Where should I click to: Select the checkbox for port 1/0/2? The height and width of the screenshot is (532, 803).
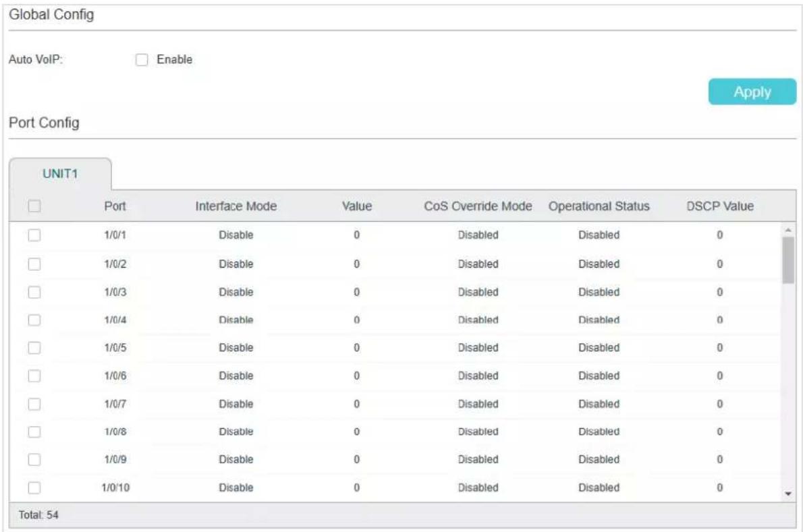[x=34, y=264]
